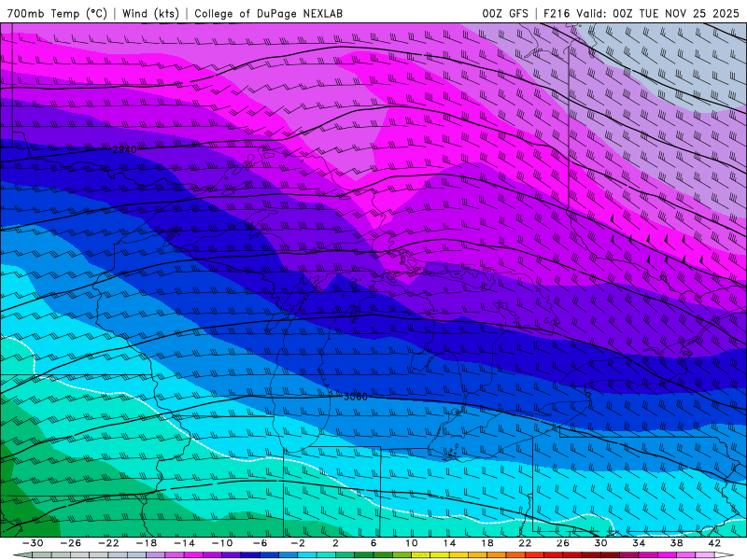
Task: Click the cyan color bar swatch below -2
Action: click(307, 554)
